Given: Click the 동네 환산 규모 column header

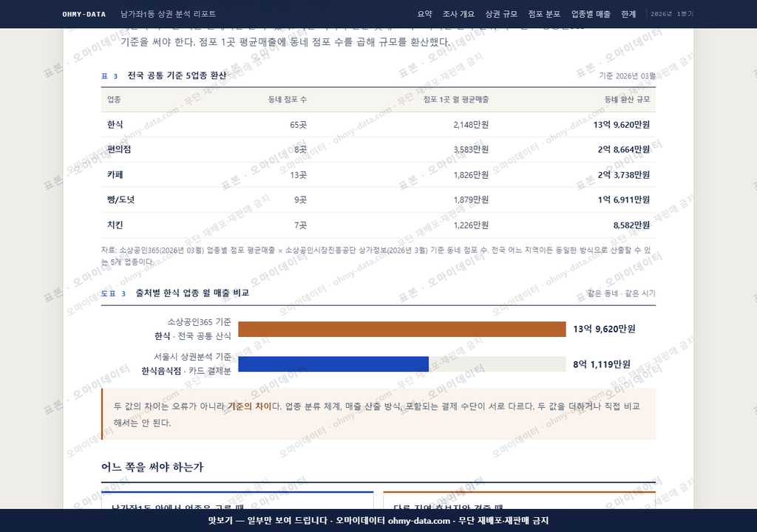Looking at the screenshot, I should click(x=627, y=100).
